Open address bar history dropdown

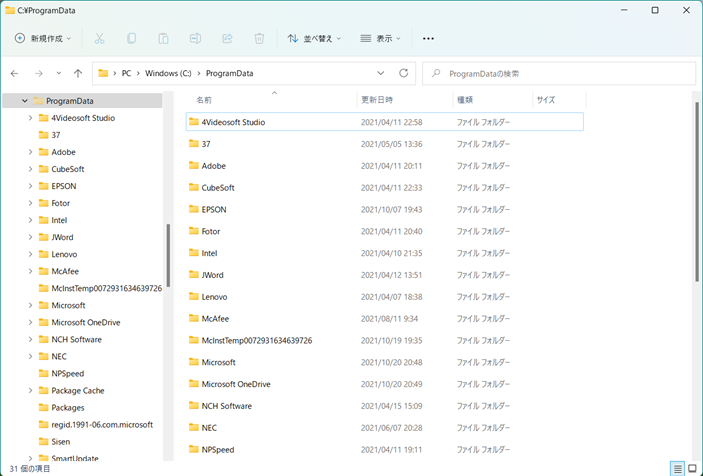(381, 73)
